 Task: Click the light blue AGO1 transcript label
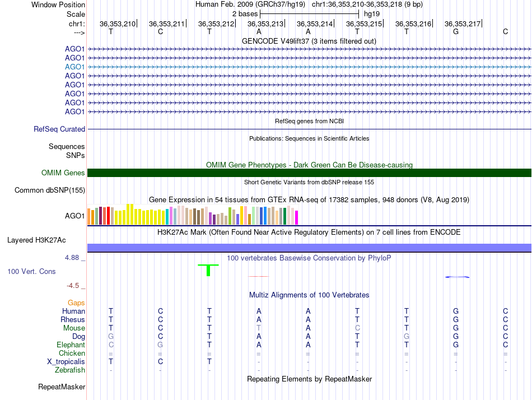pyautogui.click(x=74, y=67)
